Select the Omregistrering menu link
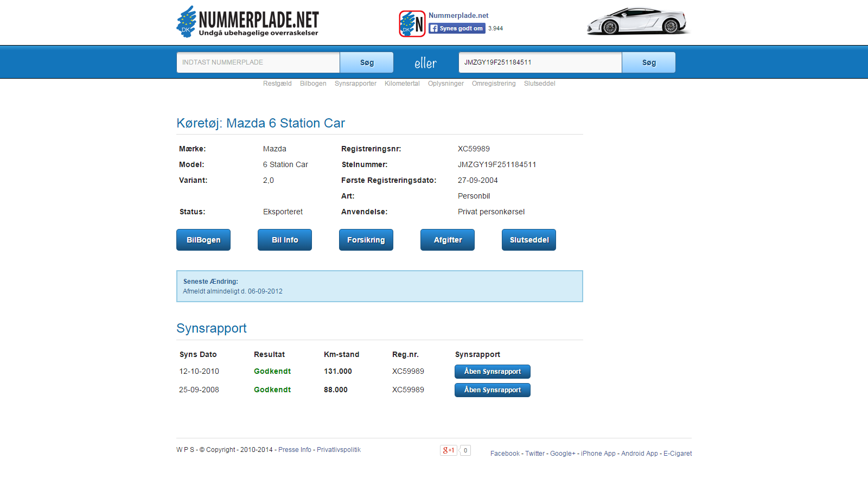The height and width of the screenshot is (478, 868). (494, 84)
